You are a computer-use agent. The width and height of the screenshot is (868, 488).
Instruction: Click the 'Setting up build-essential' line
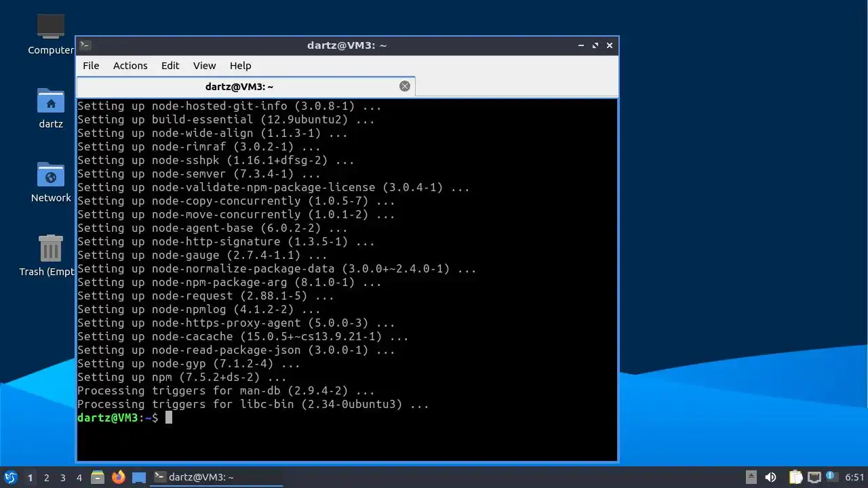pyautogui.click(x=226, y=119)
